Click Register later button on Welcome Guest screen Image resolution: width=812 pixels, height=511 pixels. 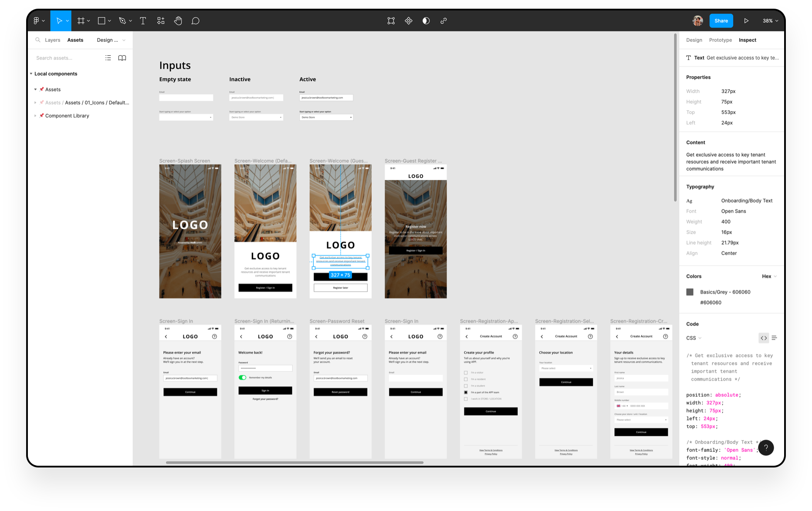click(341, 288)
